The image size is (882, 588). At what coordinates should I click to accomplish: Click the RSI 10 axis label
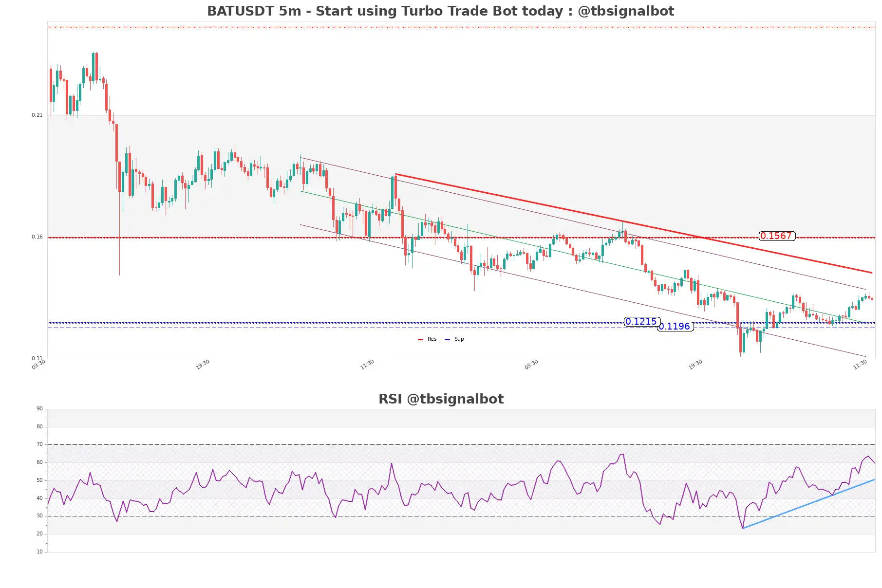[x=39, y=552]
